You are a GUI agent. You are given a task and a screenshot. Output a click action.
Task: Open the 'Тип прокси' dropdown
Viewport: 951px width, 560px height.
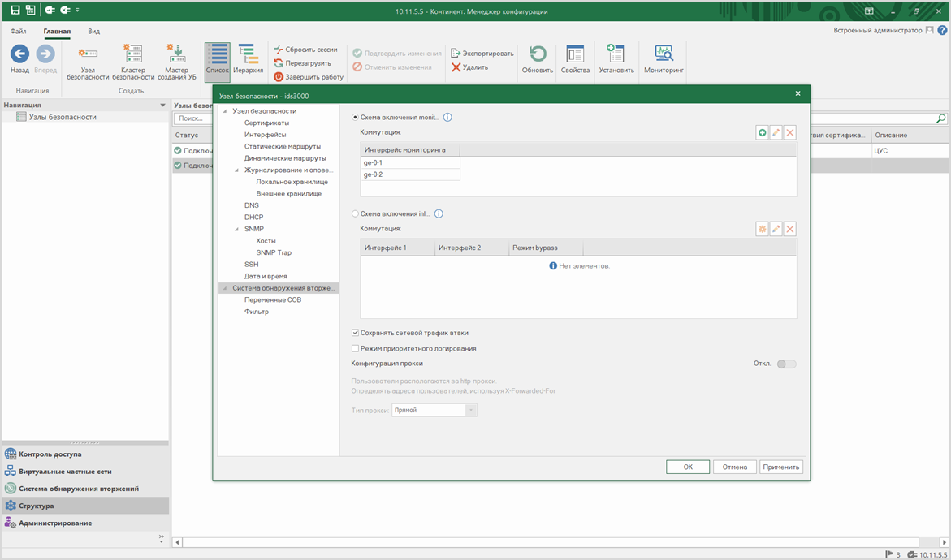pos(470,411)
